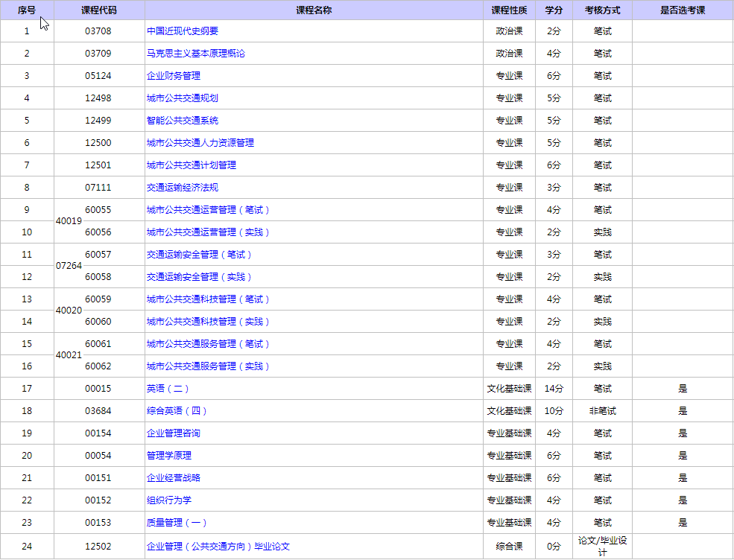Click 专业基础课 in the 组织行为学 row

coord(509,500)
